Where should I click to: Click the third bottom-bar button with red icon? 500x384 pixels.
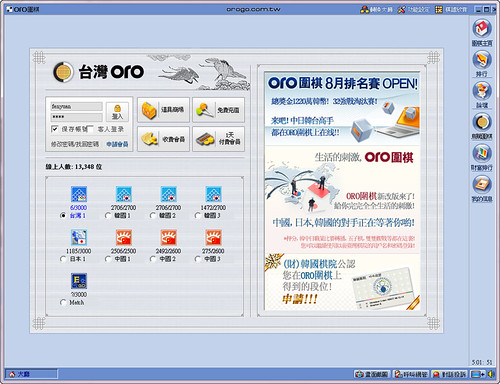[449, 374]
